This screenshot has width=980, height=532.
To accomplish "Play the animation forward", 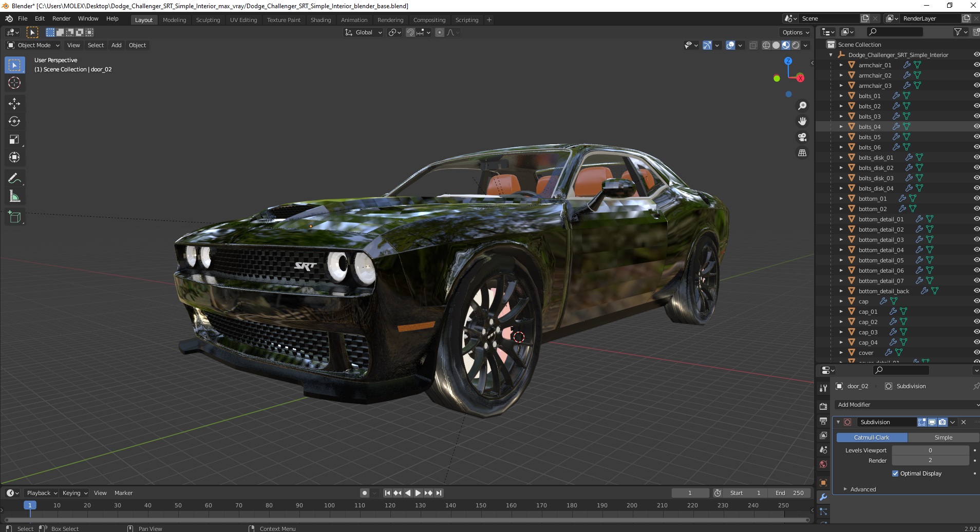I will pos(418,493).
